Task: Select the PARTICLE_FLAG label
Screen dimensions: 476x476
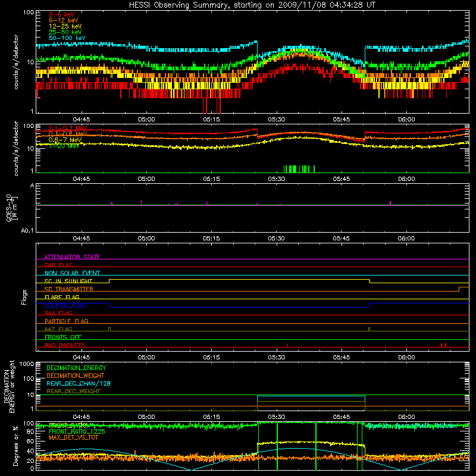Action: tap(67, 321)
